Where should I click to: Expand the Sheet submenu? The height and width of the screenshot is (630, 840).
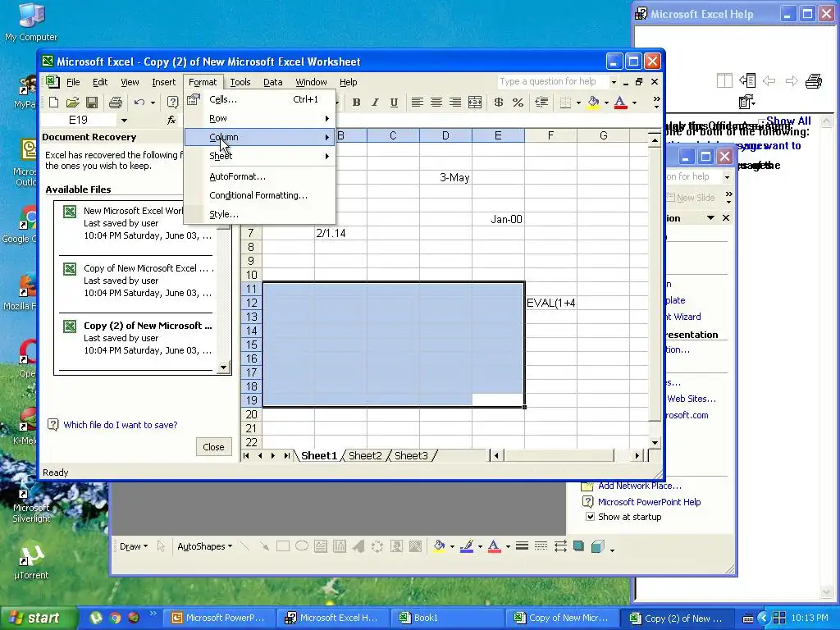pos(260,156)
